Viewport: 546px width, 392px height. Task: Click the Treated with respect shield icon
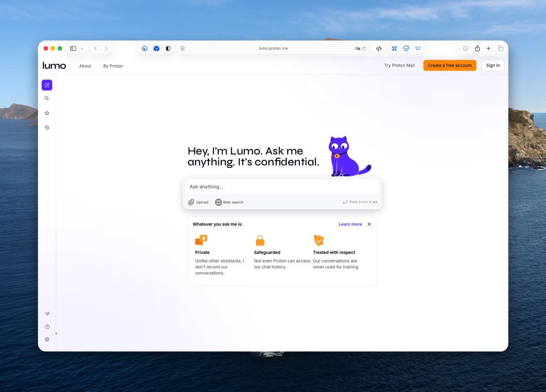point(319,240)
